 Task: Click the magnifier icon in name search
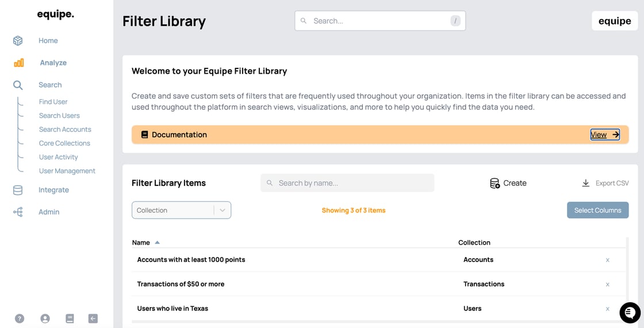pyautogui.click(x=270, y=183)
